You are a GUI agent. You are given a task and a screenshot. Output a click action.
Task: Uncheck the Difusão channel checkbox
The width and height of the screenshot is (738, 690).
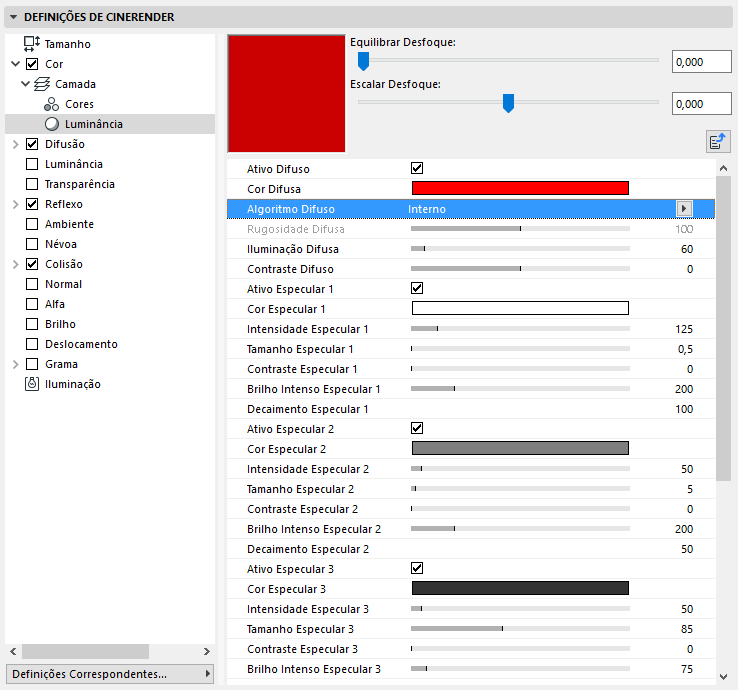[x=32, y=144]
